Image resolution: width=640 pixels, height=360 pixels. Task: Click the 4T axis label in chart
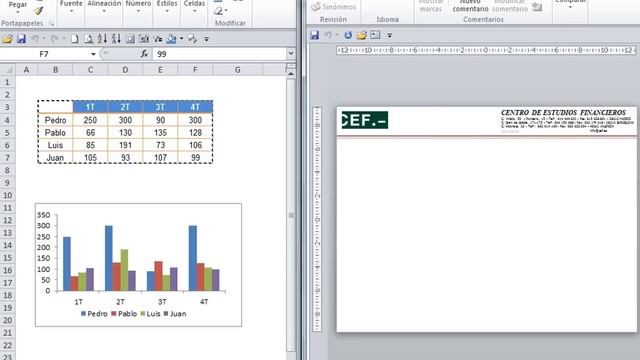tap(204, 302)
